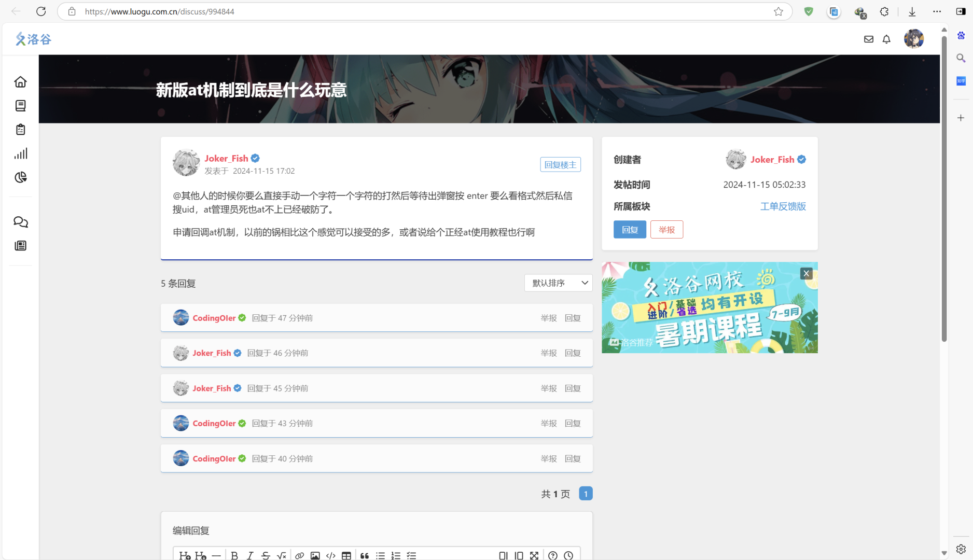This screenshot has height=560, width=973.
Task: Click the 回复楼主 button
Action: tap(560, 164)
